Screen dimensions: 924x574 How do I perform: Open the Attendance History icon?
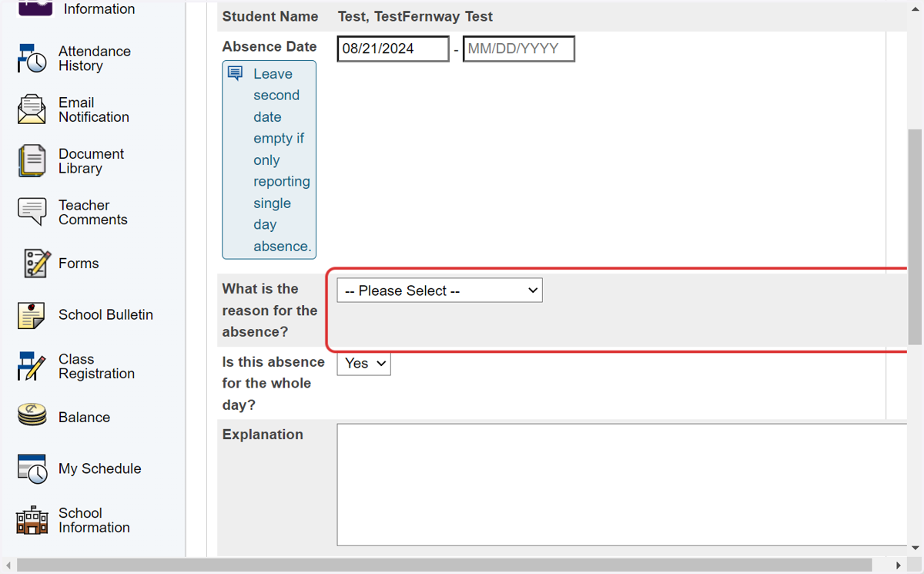coord(32,59)
